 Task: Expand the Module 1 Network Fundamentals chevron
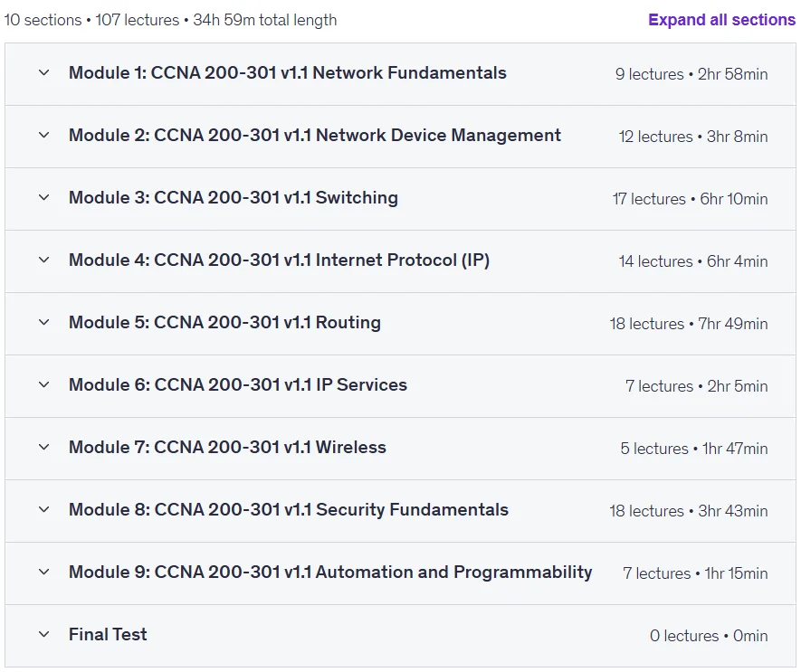(44, 73)
